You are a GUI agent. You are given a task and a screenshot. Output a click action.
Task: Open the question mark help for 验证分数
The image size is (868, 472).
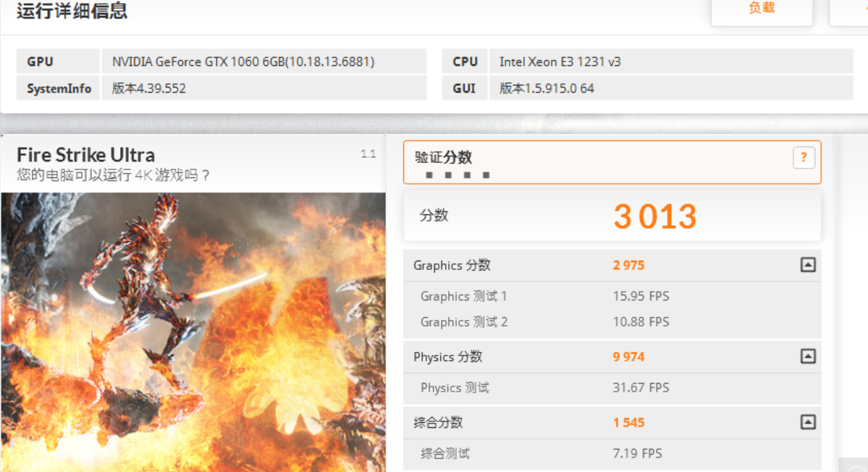804,158
